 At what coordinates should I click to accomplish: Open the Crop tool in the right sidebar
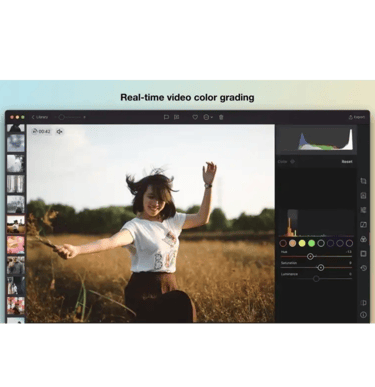pos(363,181)
